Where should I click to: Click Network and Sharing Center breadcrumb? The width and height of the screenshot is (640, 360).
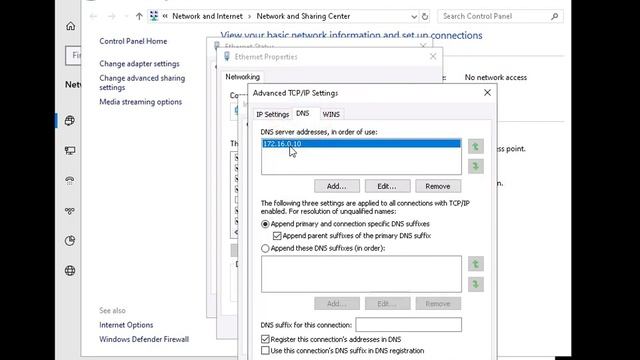point(303,16)
